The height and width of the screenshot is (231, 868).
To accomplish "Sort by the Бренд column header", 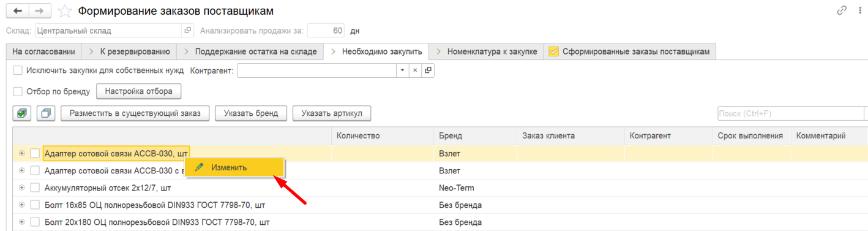I will (x=476, y=135).
